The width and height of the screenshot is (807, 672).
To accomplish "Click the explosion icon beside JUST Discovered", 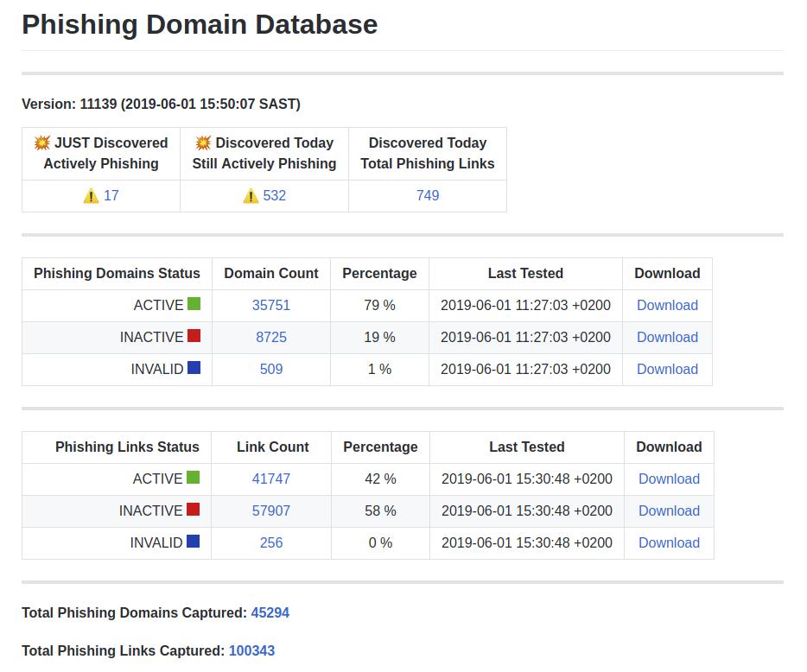I will [42, 143].
